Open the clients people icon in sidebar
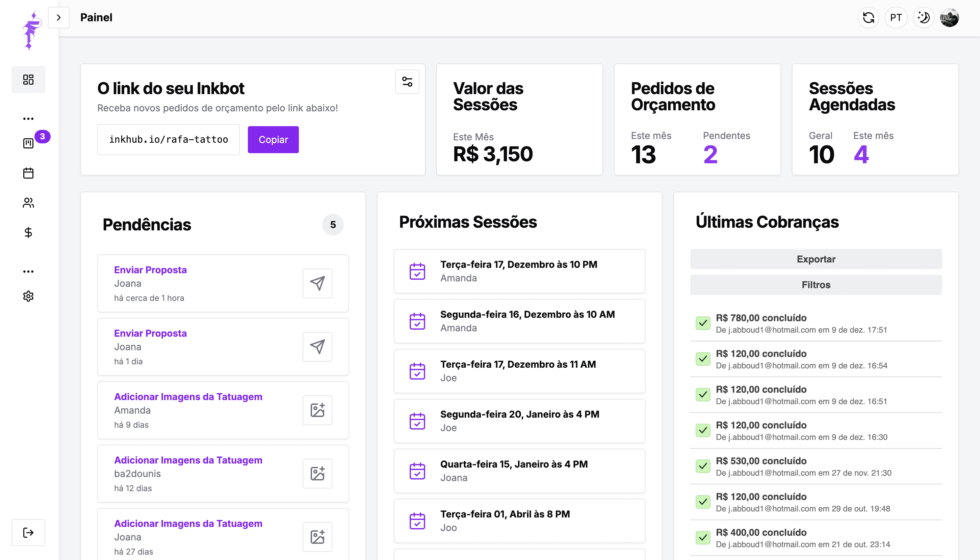Image resolution: width=980 pixels, height=560 pixels. (28, 203)
